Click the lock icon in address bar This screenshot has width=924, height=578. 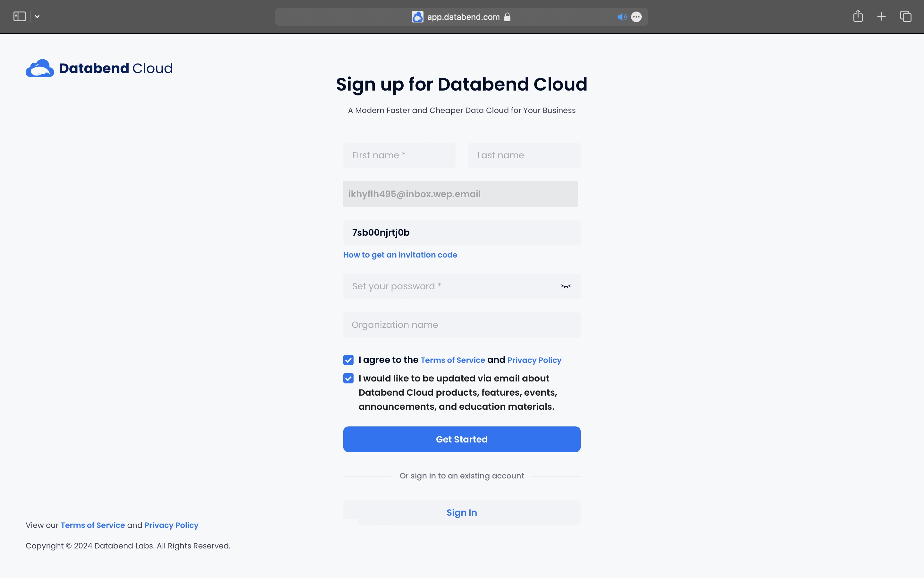click(x=507, y=17)
